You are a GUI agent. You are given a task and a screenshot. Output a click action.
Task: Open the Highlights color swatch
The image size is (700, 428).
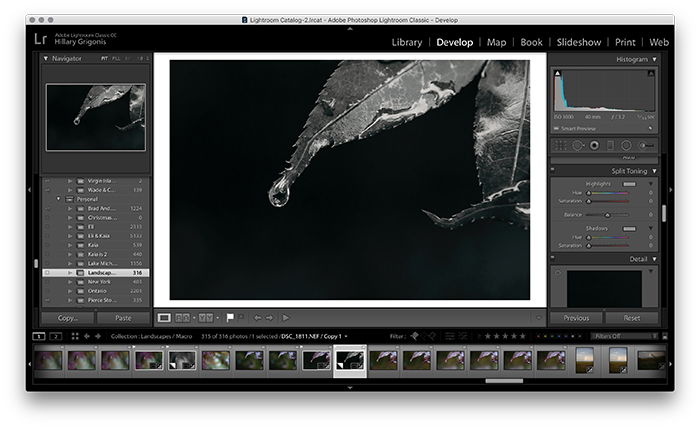[x=629, y=184]
